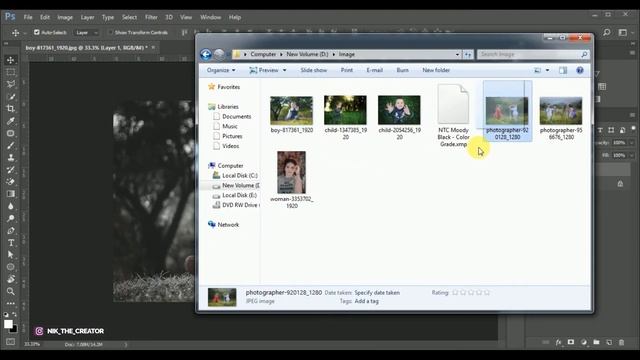Click the E-mail button
This screenshot has width=640, height=360.
point(374,70)
